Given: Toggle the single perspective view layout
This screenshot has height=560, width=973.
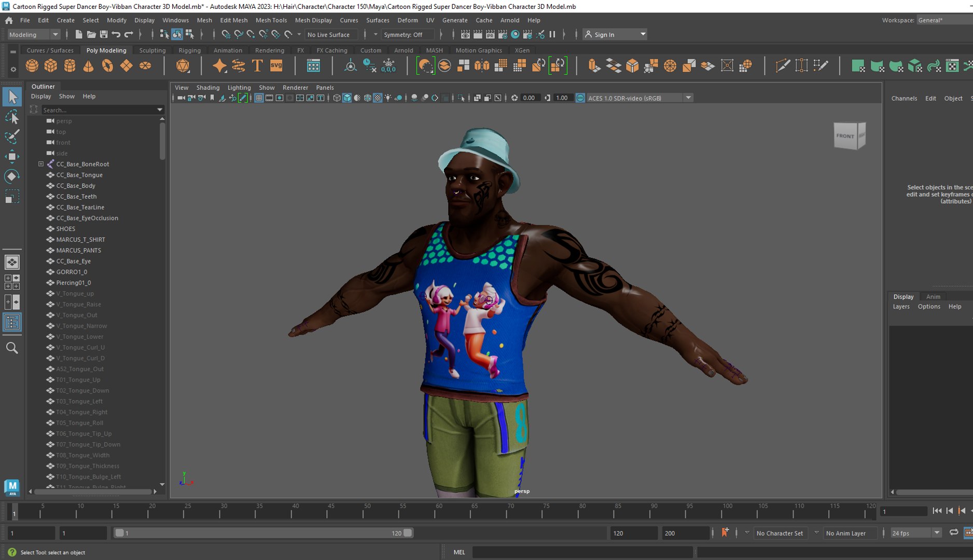Looking at the screenshot, I should [12, 262].
